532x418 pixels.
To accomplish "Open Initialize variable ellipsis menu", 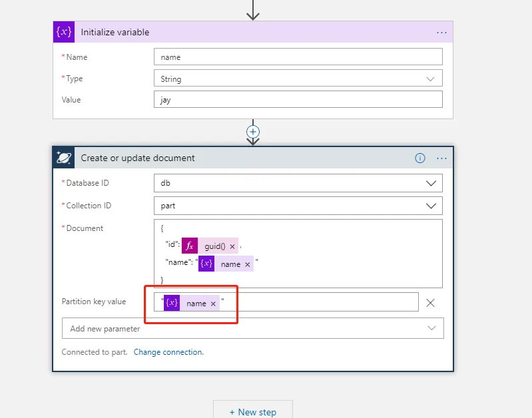I will pyautogui.click(x=441, y=33).
